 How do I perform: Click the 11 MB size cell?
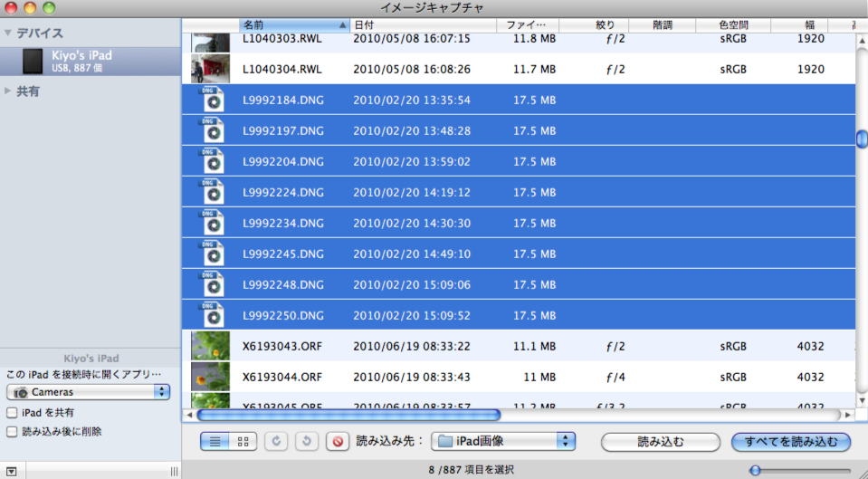[x=539, y=377]
